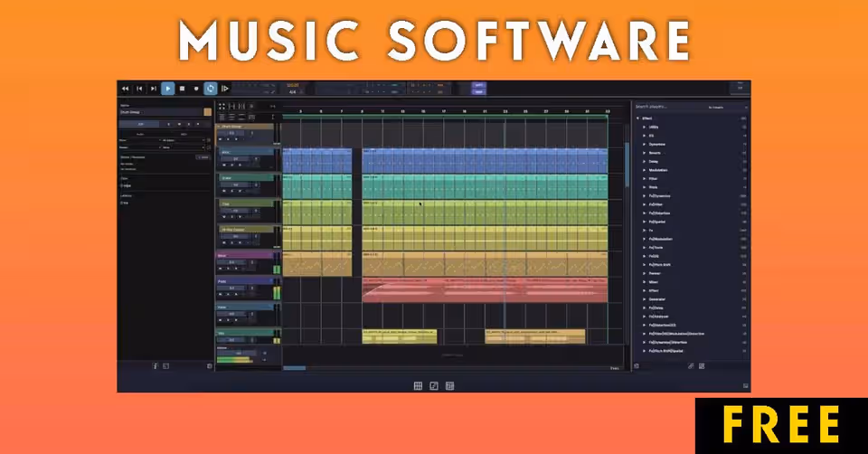Open the mixer faders icon at bottom center
Screen dimensions: 868x454
tap(449, 386)
